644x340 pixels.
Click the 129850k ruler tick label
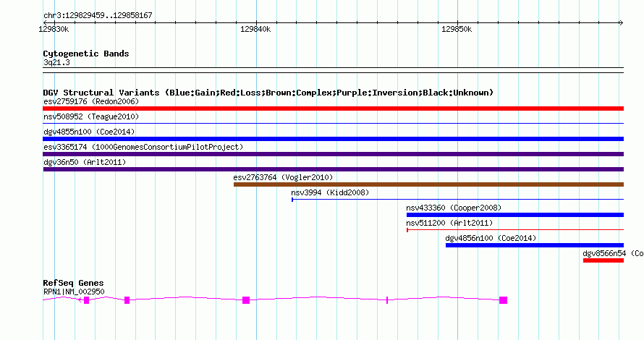point(457,29)
